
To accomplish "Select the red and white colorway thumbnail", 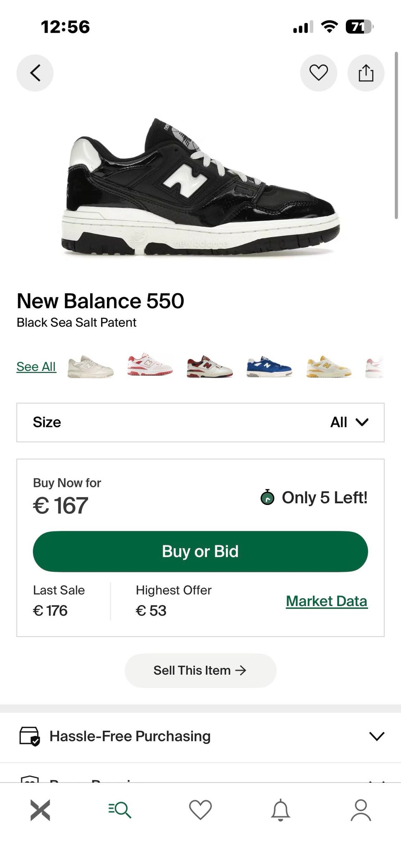I will click(x=150, y=365).
